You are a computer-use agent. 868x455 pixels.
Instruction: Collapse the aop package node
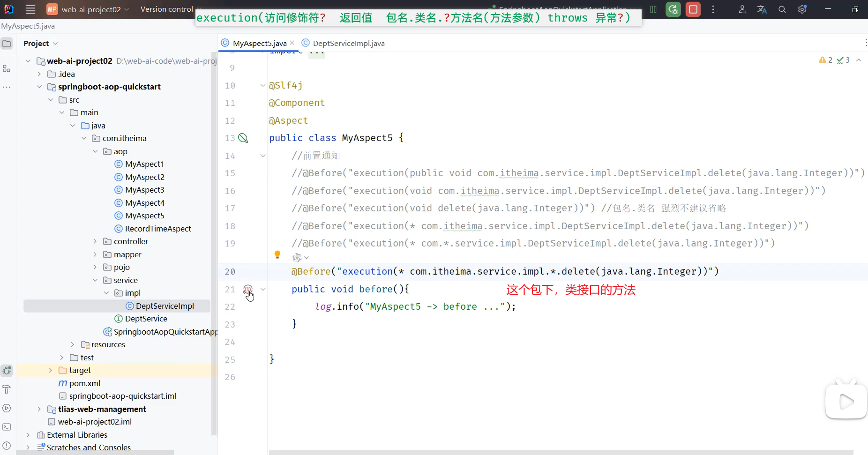pyautogui.click(x=95, y=151)
